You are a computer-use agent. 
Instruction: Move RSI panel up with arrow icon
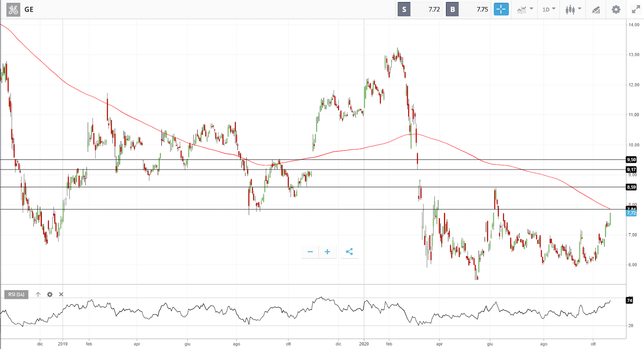[x=38, y=294]
